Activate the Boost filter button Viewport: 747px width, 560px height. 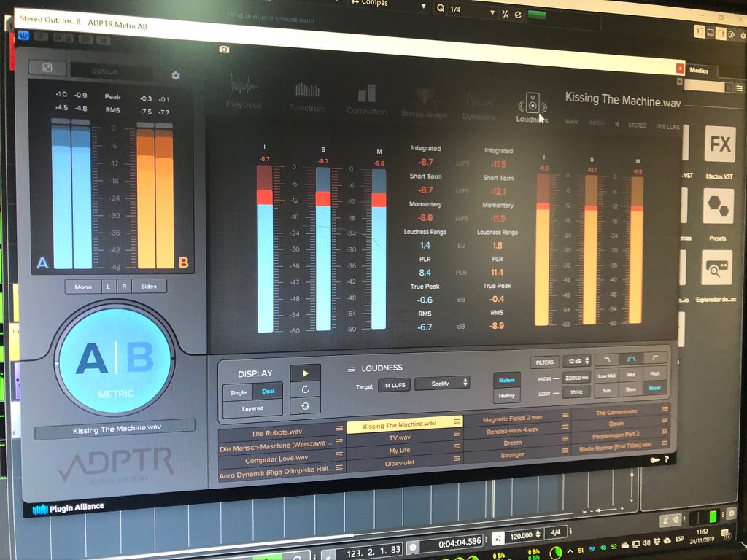click(654, 389)
